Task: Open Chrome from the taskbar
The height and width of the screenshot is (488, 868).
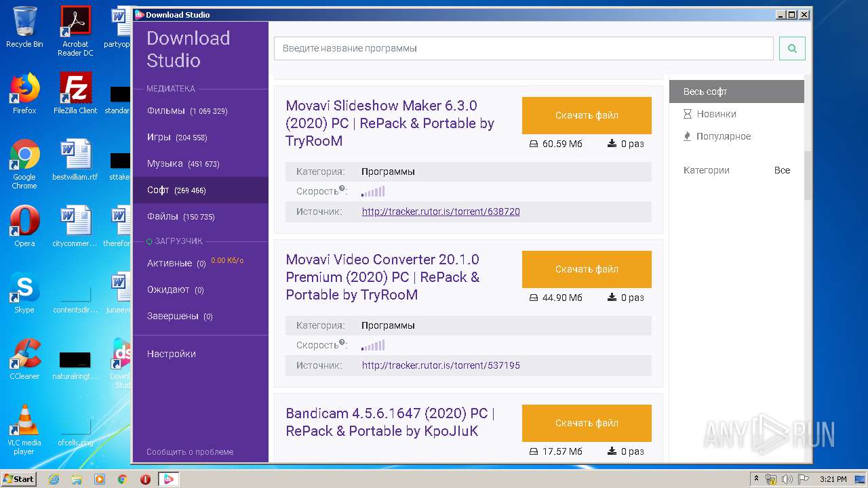Action: (x=123, y=479)
